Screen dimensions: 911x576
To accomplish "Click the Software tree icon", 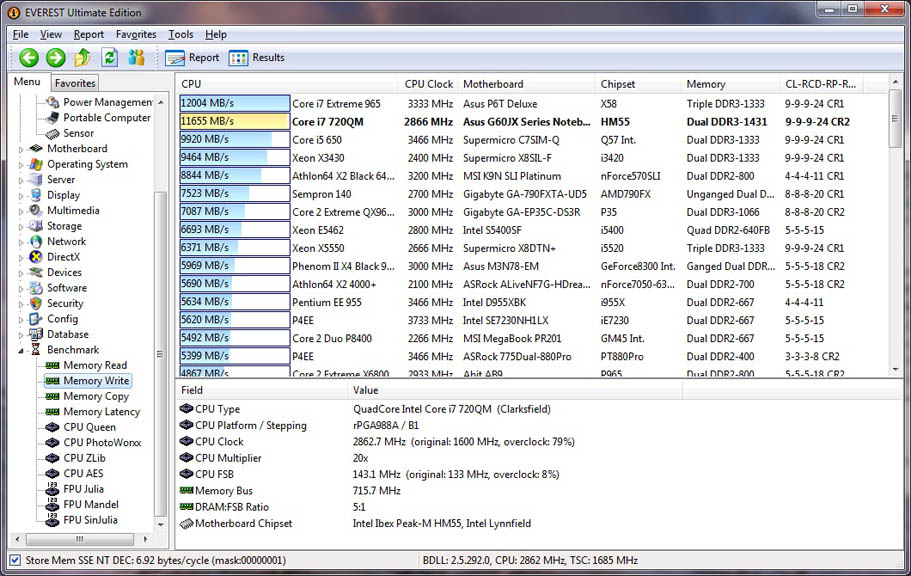I will 36,288.
